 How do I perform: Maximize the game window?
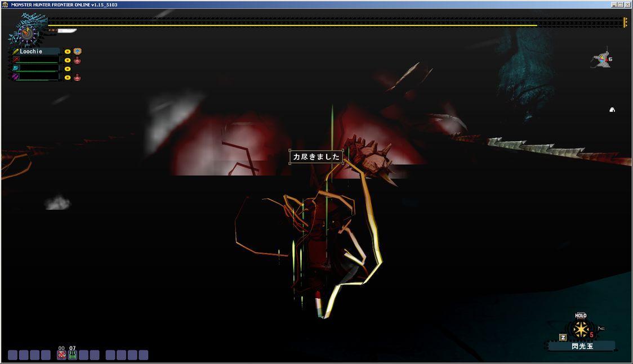tap(621, 5)
